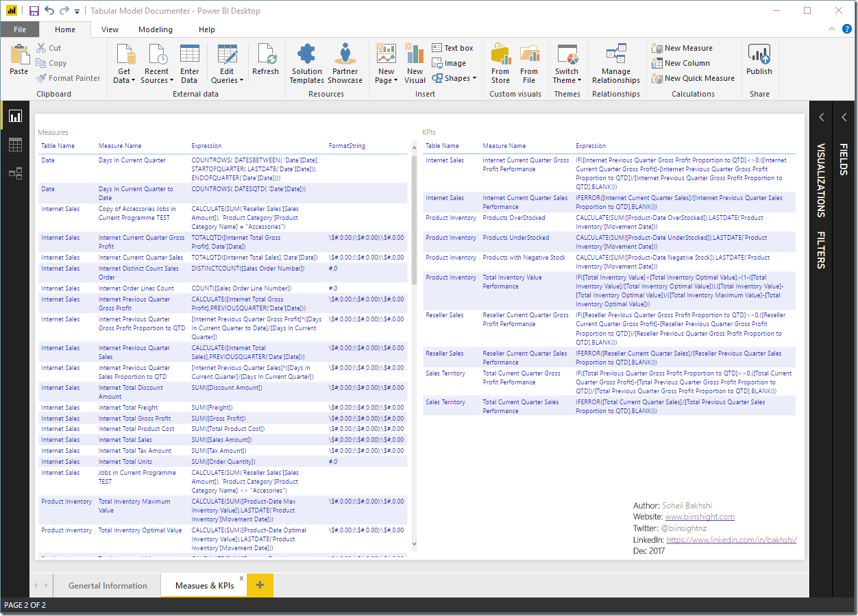Sort KPIs table by Measure Name header
This screenshot has width=858, height=616.
(504, 146)
